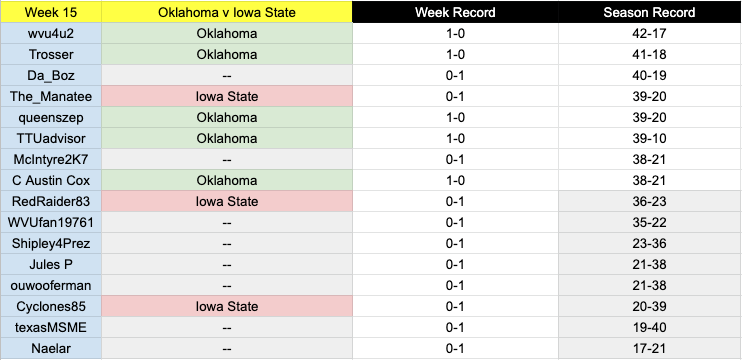Click ouwooferman's empty pick cell
This screenshot has height=360, width=742.
tap(227, 285)
